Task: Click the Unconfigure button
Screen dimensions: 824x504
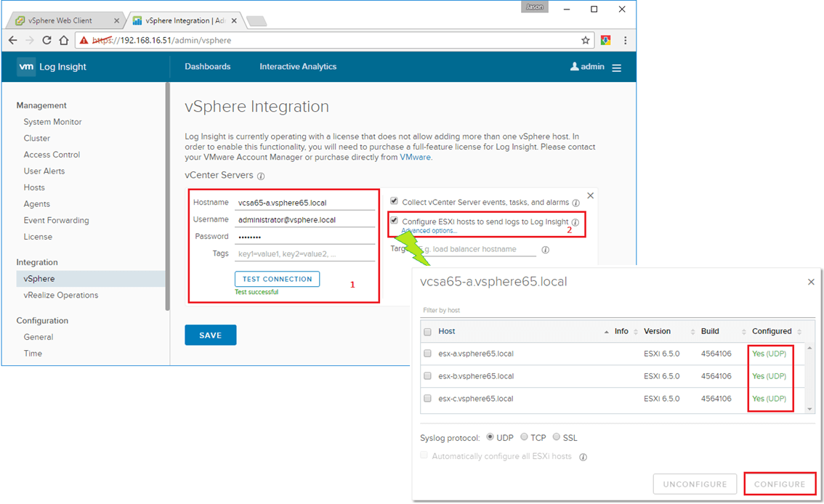Action: tap(695, 484)
